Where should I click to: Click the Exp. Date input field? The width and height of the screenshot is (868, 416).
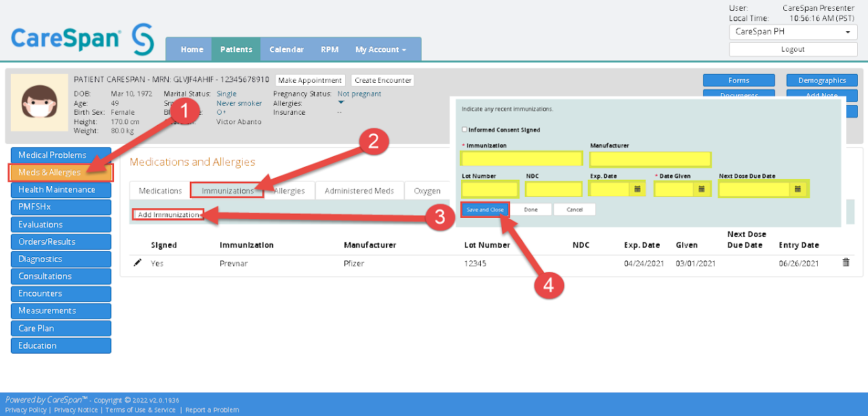pos(610,189)
